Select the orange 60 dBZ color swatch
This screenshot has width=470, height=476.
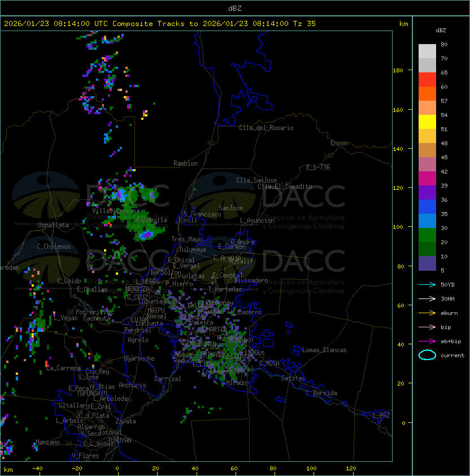click(x=427, y=93)
